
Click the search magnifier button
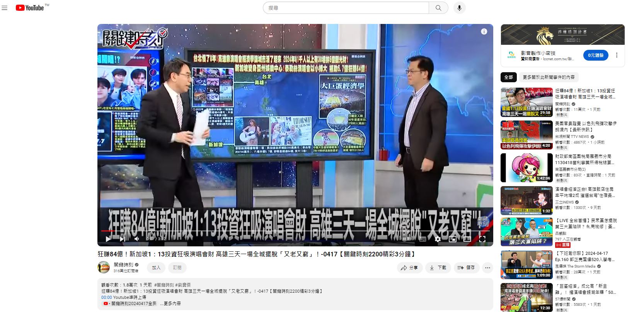click(x=438, y=8)
